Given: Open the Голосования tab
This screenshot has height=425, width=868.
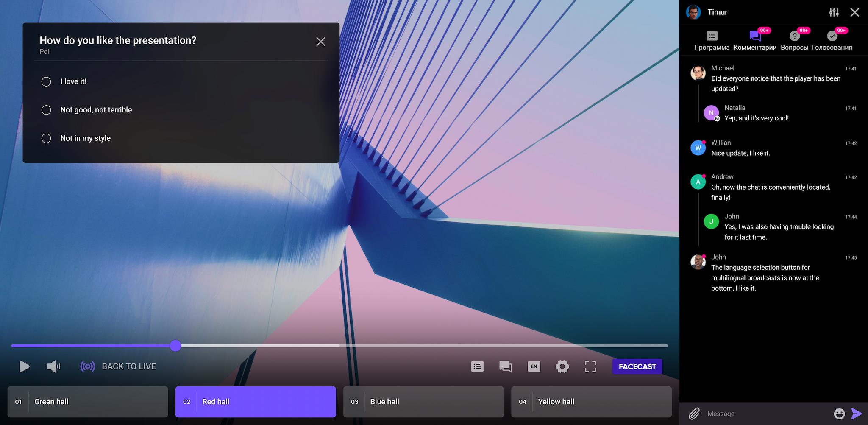Looking at the screenshot, I should (x=832, y=41).
